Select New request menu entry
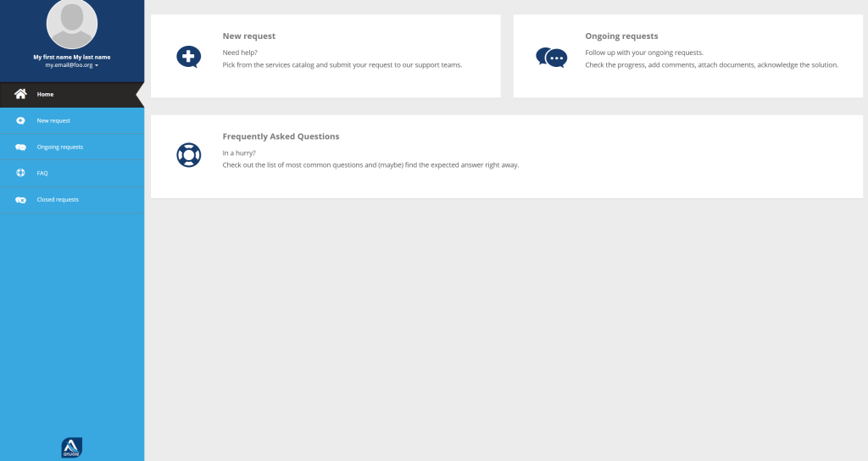This screenshot has height=461, width=868. click(72, 120)
